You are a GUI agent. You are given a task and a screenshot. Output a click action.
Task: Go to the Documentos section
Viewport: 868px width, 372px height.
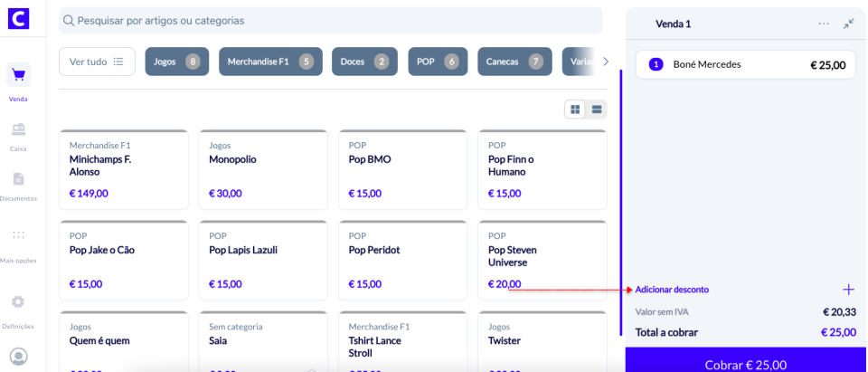point(18,185)
